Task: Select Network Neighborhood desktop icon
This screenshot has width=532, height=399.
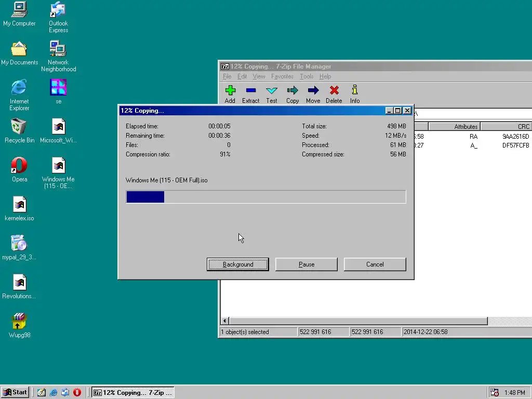Action: 58,56
